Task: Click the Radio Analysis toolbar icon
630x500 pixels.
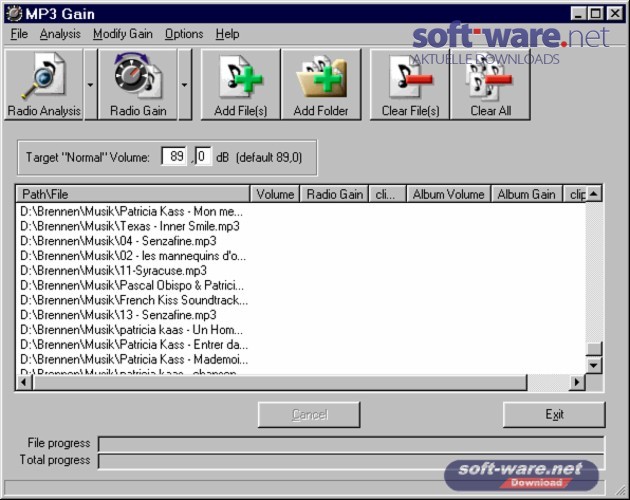Action: (x=43, y=84)
